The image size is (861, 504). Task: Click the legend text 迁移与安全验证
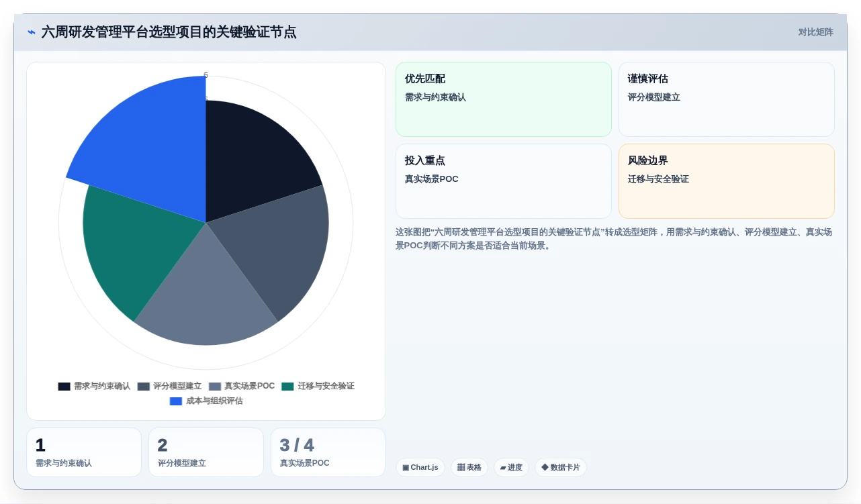(326, 387)
